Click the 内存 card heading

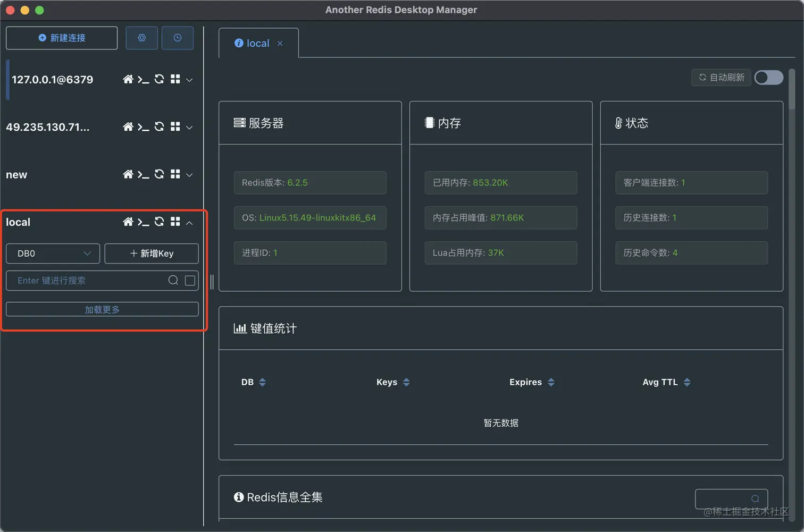click(442, 123)
